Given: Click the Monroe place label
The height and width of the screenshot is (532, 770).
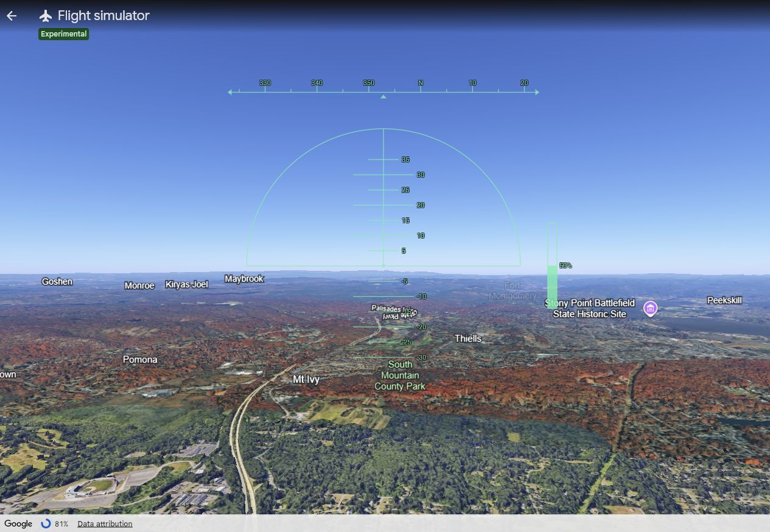Looking at the screenshot, I should click(x=139, y=285).
